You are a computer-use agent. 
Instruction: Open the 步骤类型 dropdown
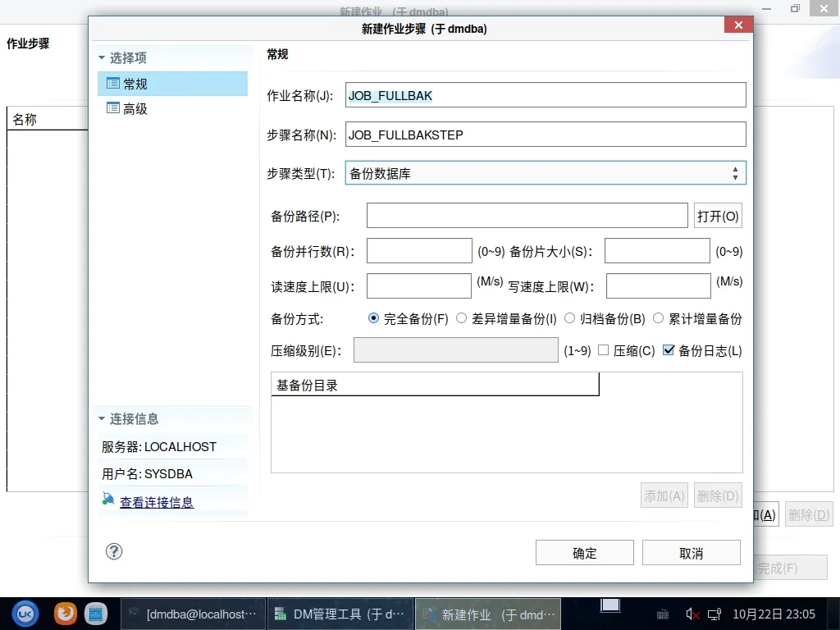pos(546,173)
